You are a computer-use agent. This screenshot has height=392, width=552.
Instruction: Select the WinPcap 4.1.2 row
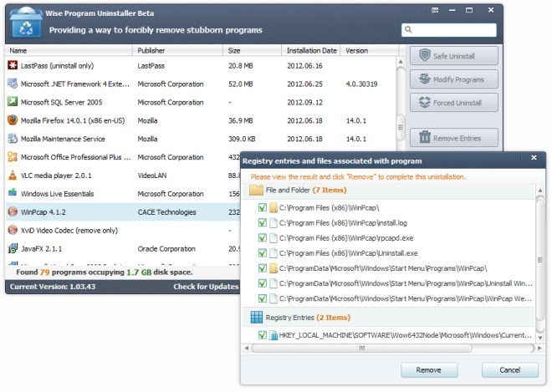[123, 211]
